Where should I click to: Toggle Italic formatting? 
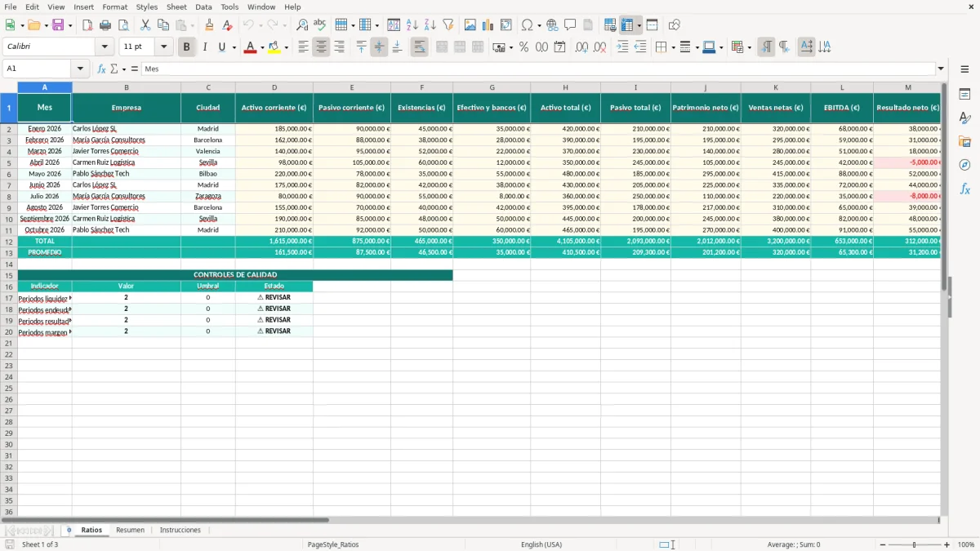(205, 47)
